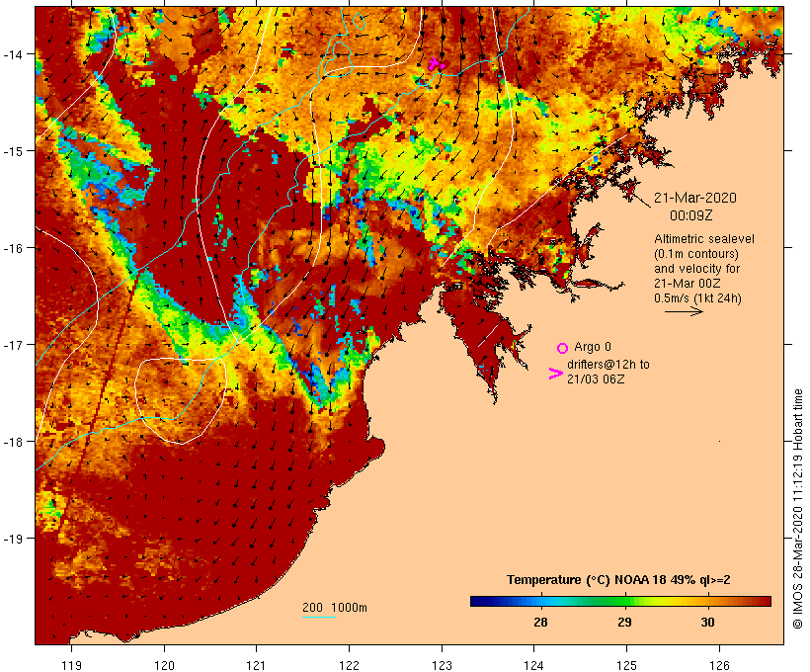Click the time text 00:09Z
The width and height of the screenshot is (810, 672).
[691, 215]
